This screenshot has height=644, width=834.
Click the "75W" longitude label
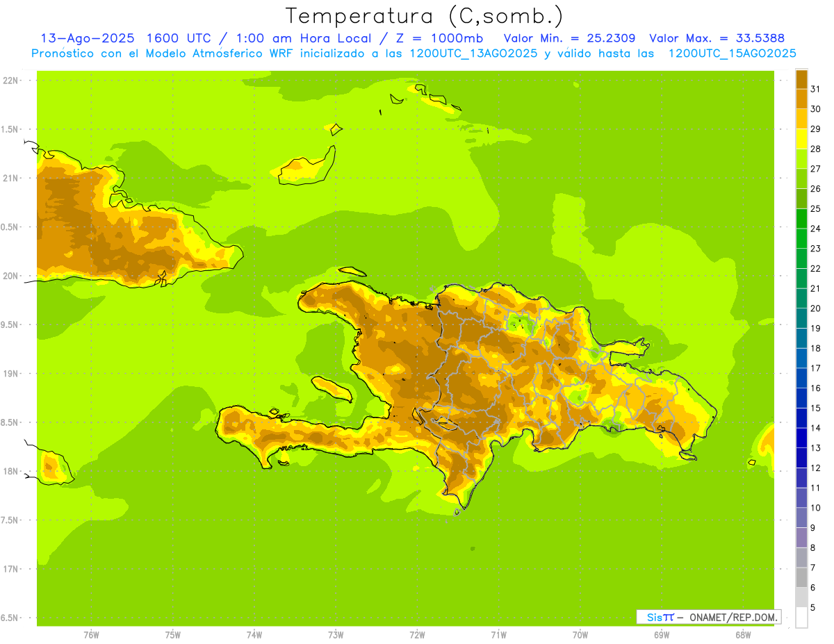click(x=173, y=635)
